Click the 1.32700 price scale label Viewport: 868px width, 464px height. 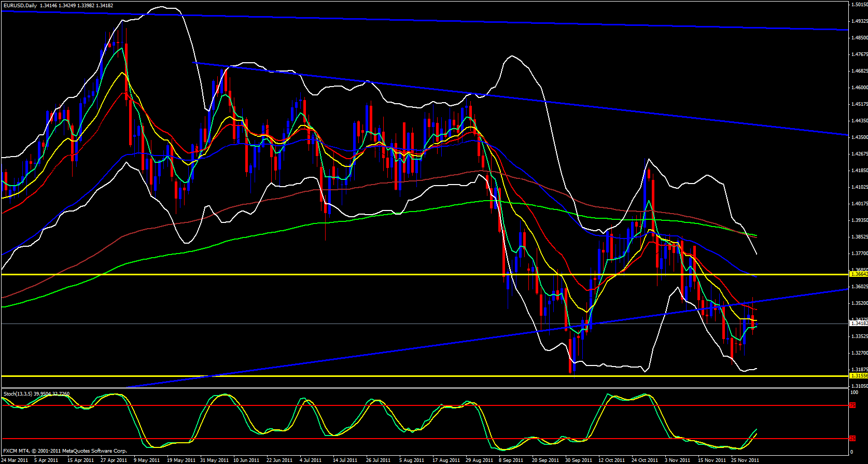(x=859, y=353)
